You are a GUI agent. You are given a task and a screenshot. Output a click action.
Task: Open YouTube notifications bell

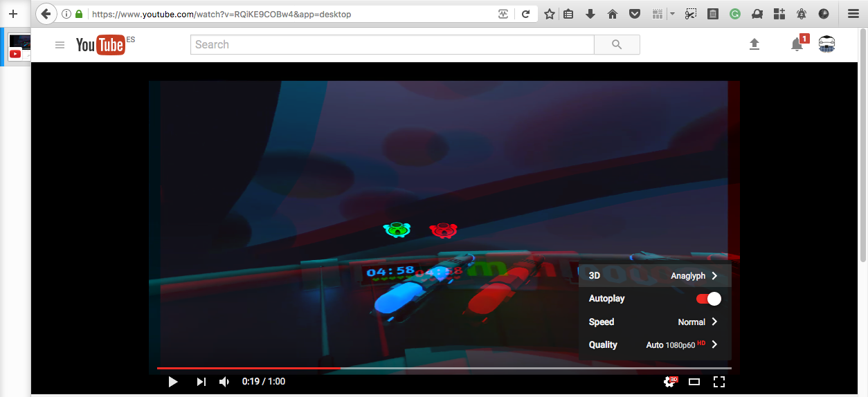pyautogui.click(x=797, y=44)
